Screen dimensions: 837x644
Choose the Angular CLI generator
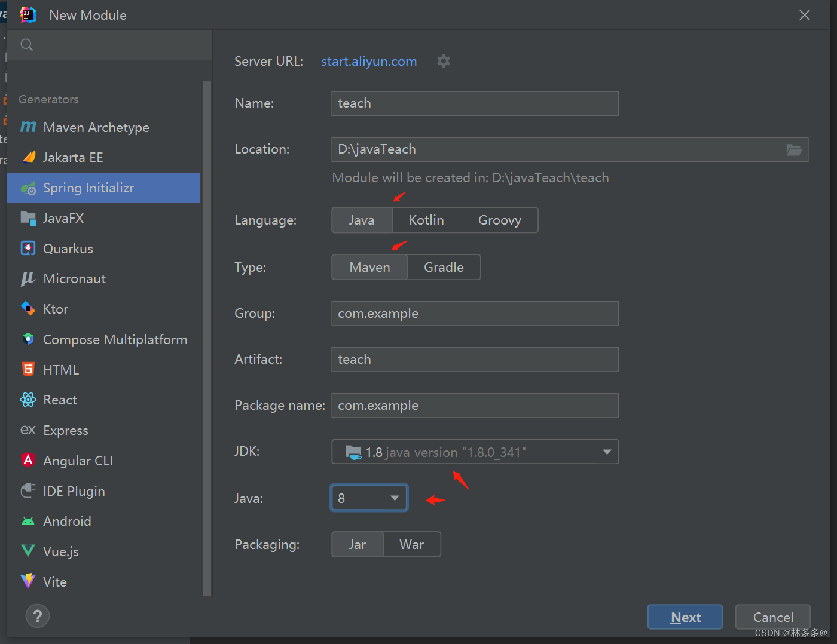77,460
